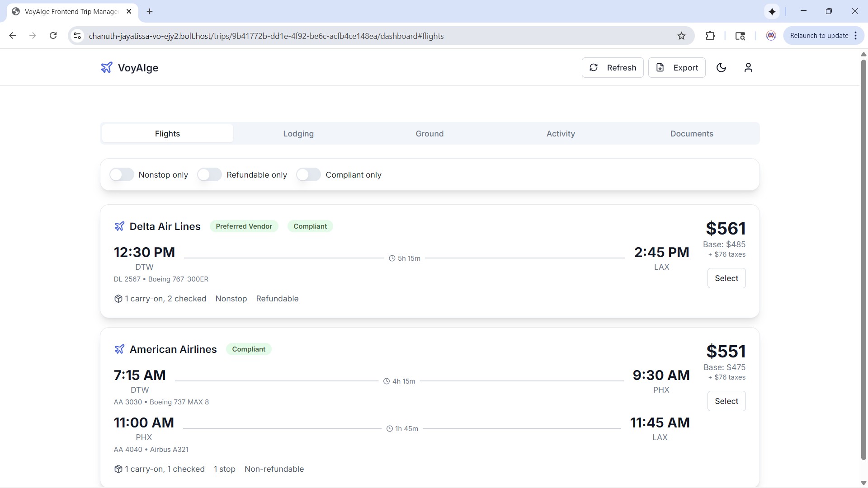Screen dimensions: 868x488
Task: Bookmark this page with star icon
Action: click(x=681, y=36)
